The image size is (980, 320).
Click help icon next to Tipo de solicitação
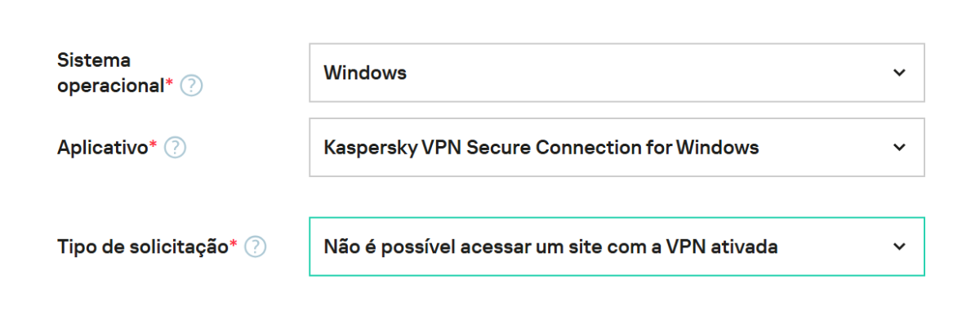click(x=256, y=247)
